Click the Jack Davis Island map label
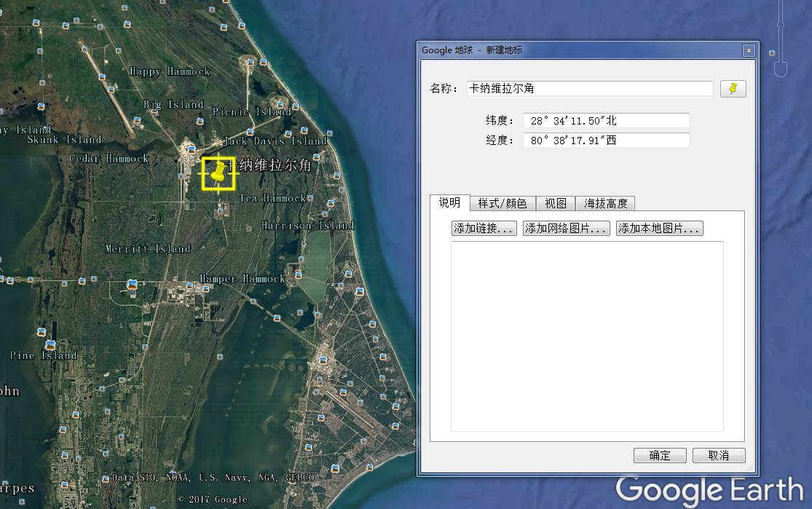812x509 pixels. pyautogui.click(x=275, y=141)
